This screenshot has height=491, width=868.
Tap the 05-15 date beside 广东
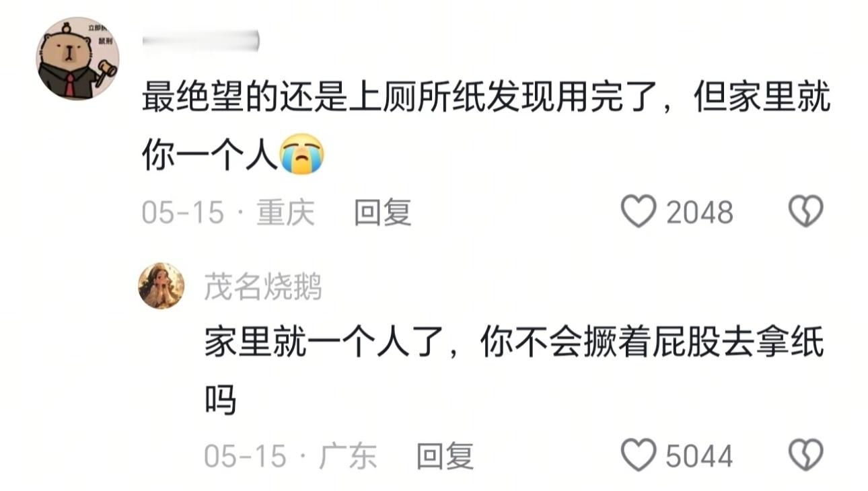(x=245, y=457)
